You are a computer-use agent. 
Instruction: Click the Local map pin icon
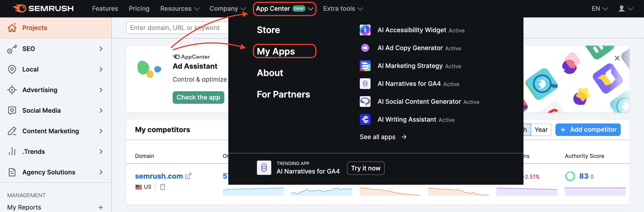tap(12, 69)
